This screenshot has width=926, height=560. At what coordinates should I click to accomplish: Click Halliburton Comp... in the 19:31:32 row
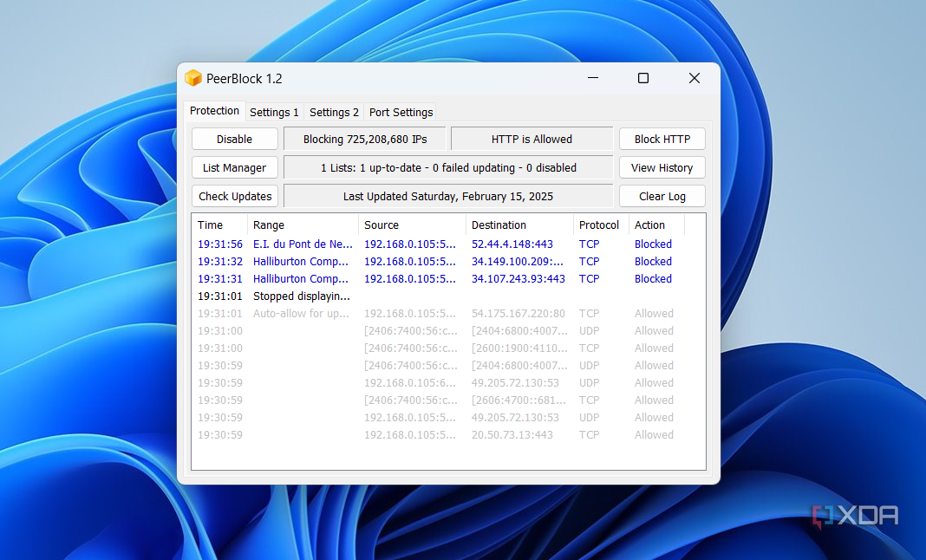click(301, 261)
